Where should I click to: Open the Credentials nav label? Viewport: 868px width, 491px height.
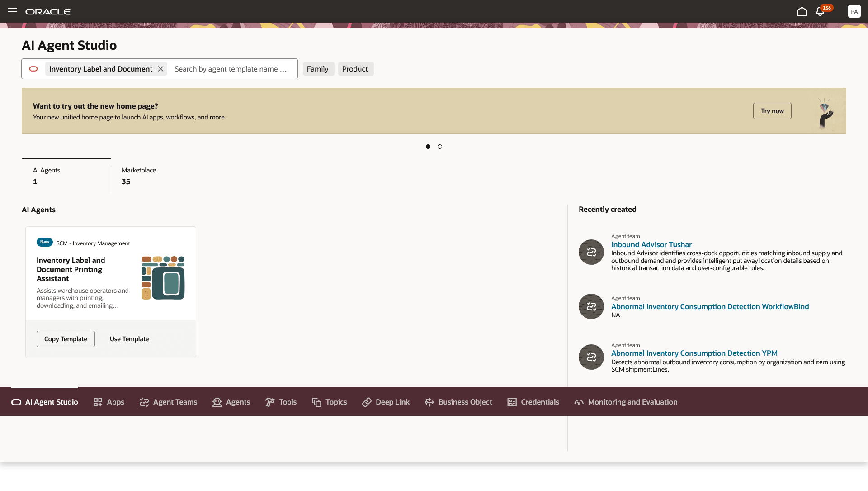click(x=540, y=402)
